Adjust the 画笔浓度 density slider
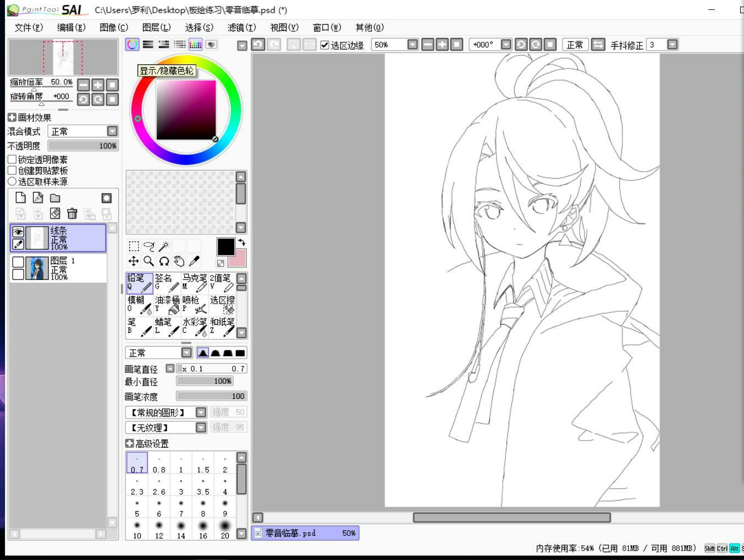 [x=212, y=396]
